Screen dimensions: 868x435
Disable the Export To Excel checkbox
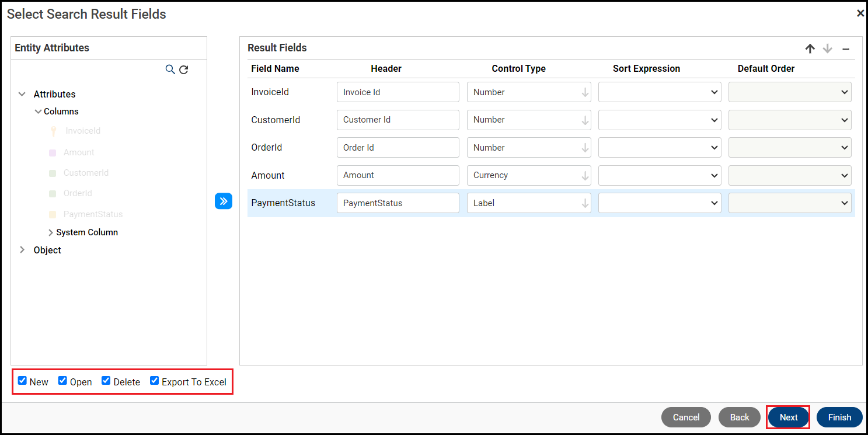(155, 381)
